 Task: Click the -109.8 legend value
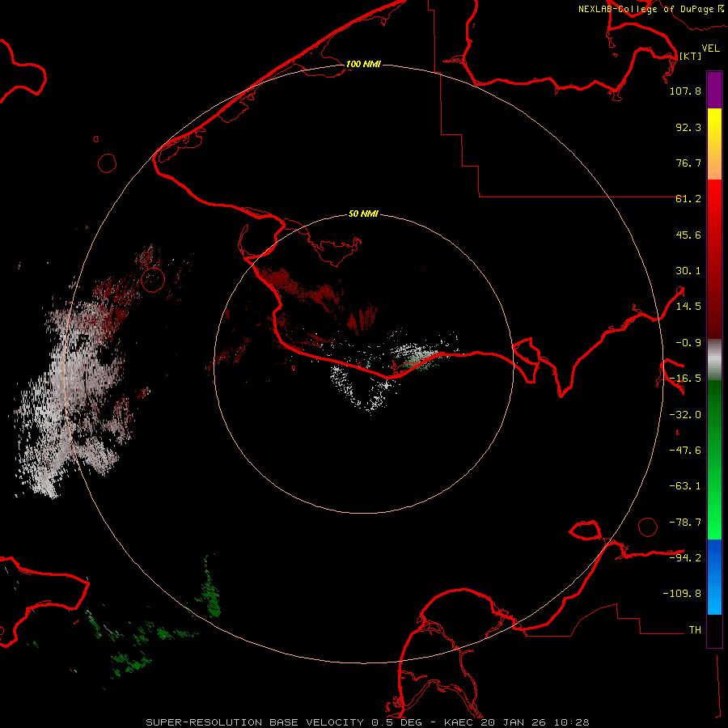(x=682, y=594)
